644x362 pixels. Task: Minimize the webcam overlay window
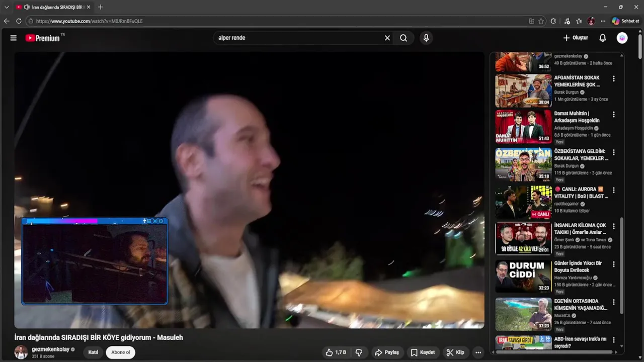[x=149, y=221]
